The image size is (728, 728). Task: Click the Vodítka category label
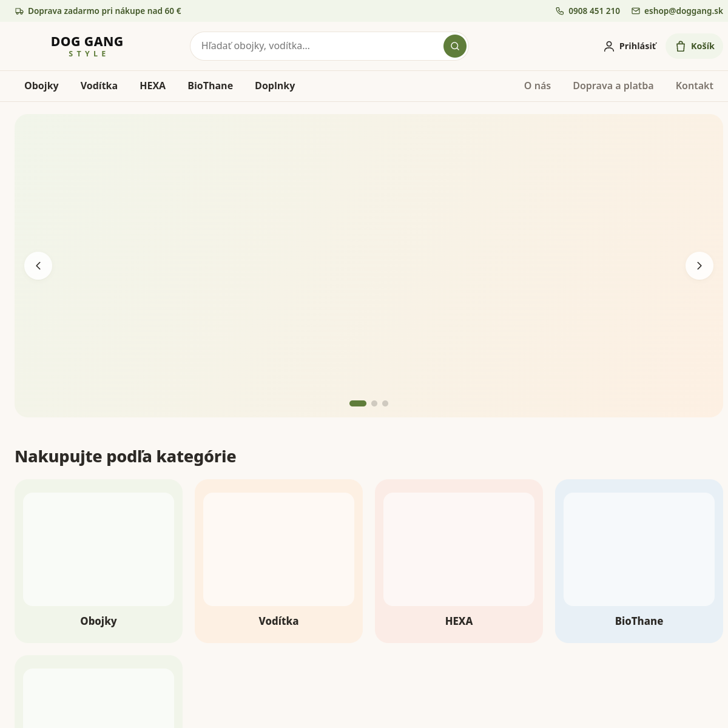[x=278, y=621]
